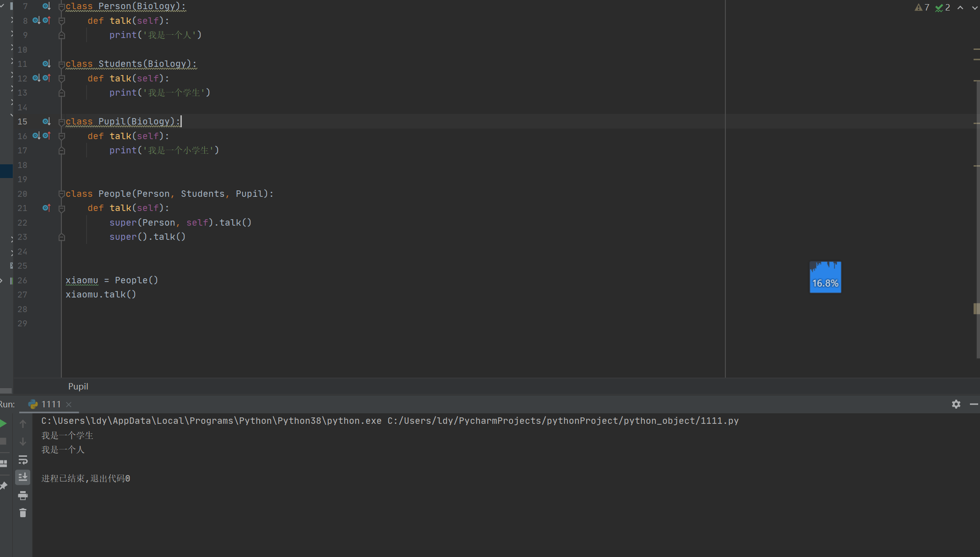
Task: Click the green Rerun button
Action: [x=3, y=423]
